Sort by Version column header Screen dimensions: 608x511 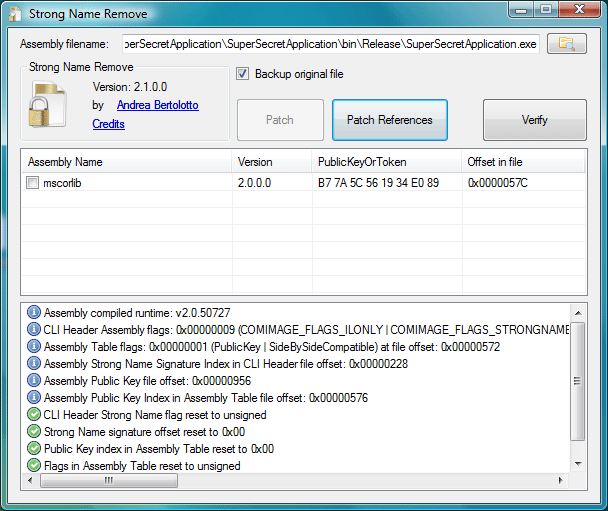click(272, 162)
